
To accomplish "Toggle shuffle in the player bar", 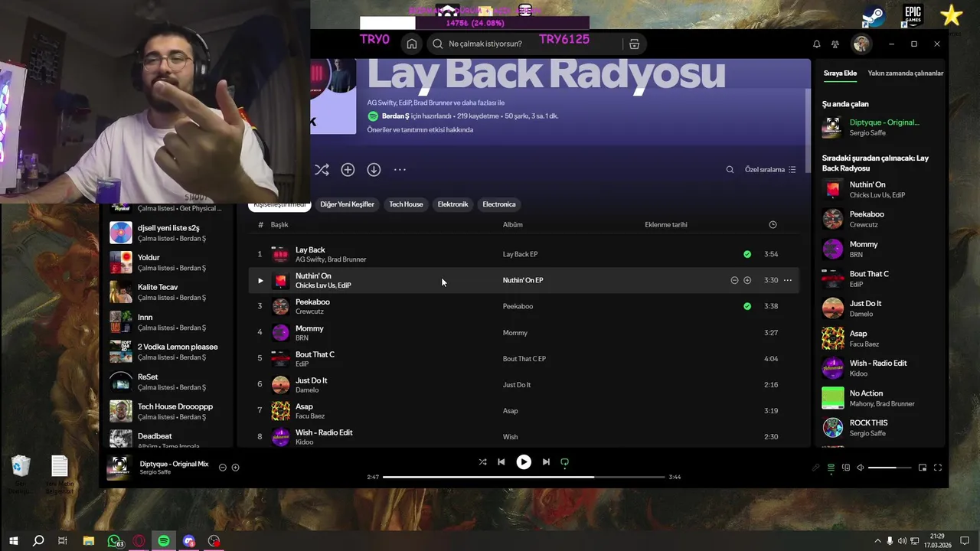I will (x=482, y=461).
